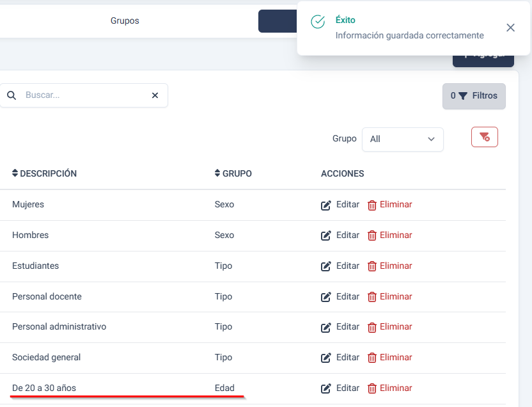Click trash icon for Personal docente row
Screen dimensions: 532x407
point(372,297)
